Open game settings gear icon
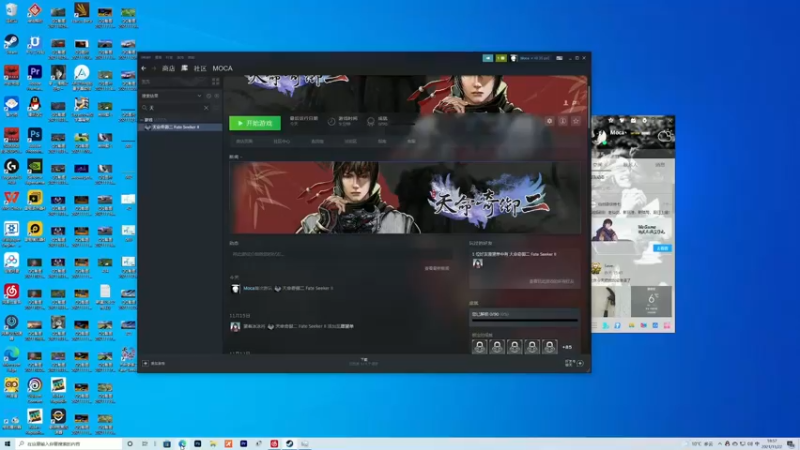 549,121
